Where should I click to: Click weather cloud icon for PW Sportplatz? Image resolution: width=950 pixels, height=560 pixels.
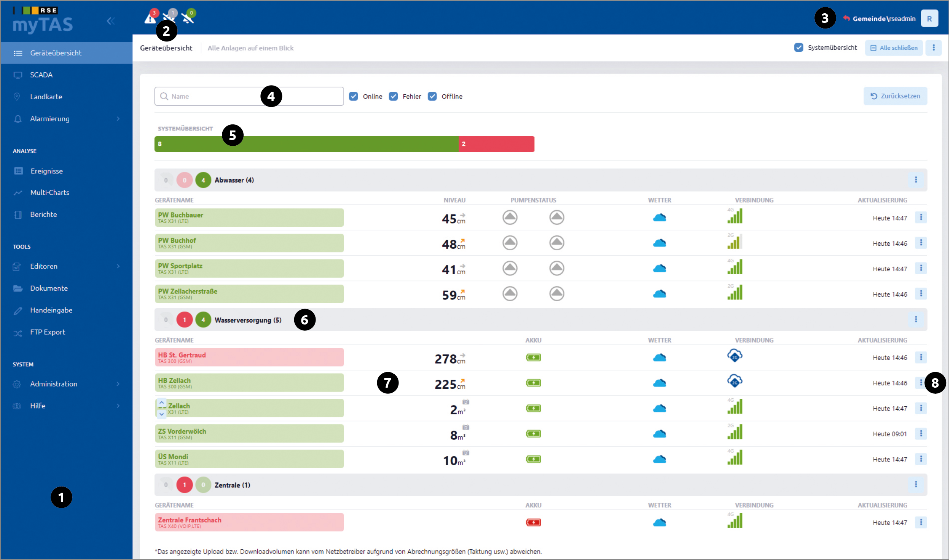(660, 269)
